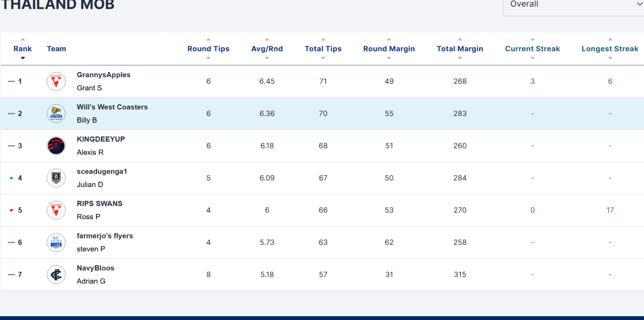Image resolution: width=644 pixels, height=320 pixels.
Task: Sort table by Rank column
Action: [x=23, y=49]
